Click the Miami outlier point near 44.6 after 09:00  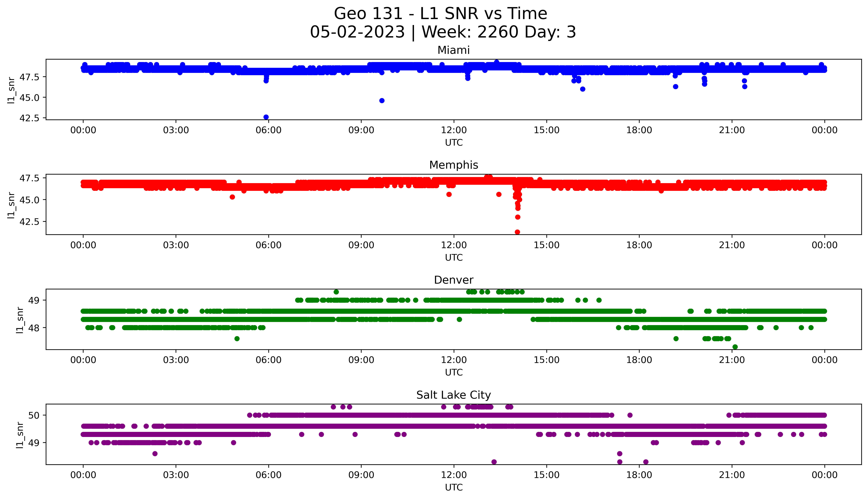coord(382,101)
